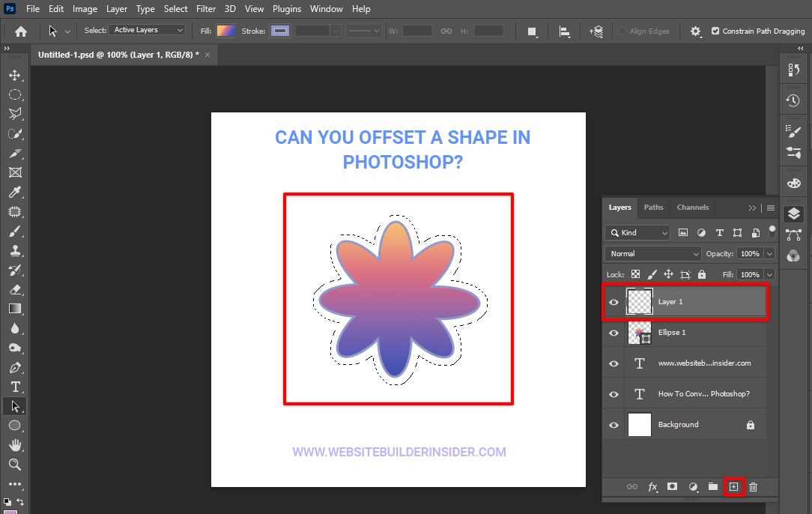Click the Create new layer icon
The height and width of the screenshot is (514, 812).
click(733, 487)
